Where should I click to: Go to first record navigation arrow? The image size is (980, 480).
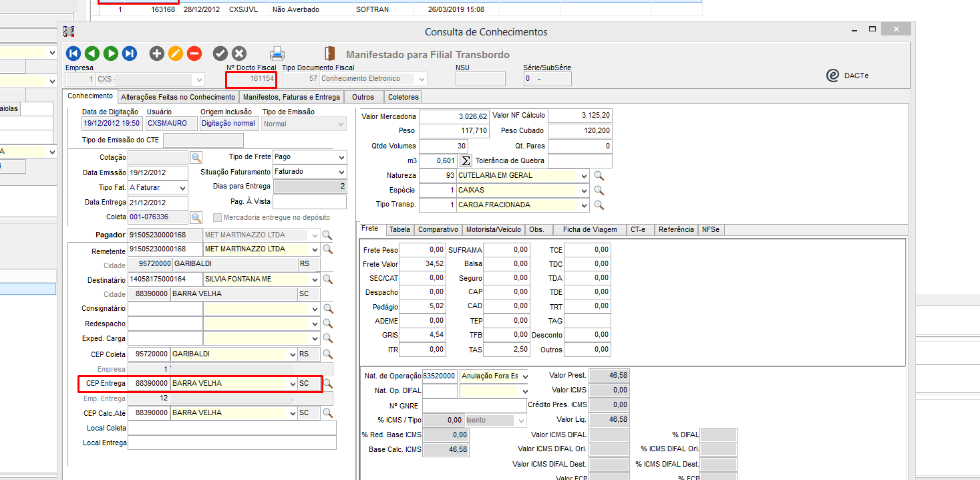point(73,53)
